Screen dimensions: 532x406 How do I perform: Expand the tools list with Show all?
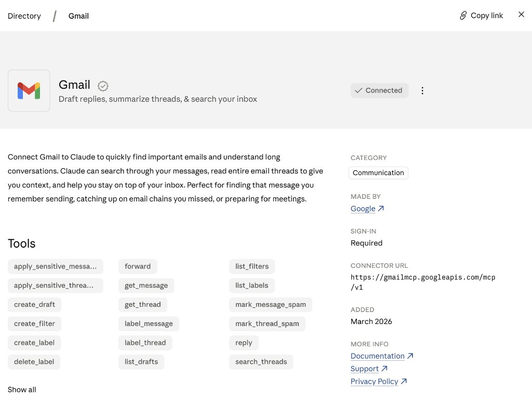click(x=22, y=390)
